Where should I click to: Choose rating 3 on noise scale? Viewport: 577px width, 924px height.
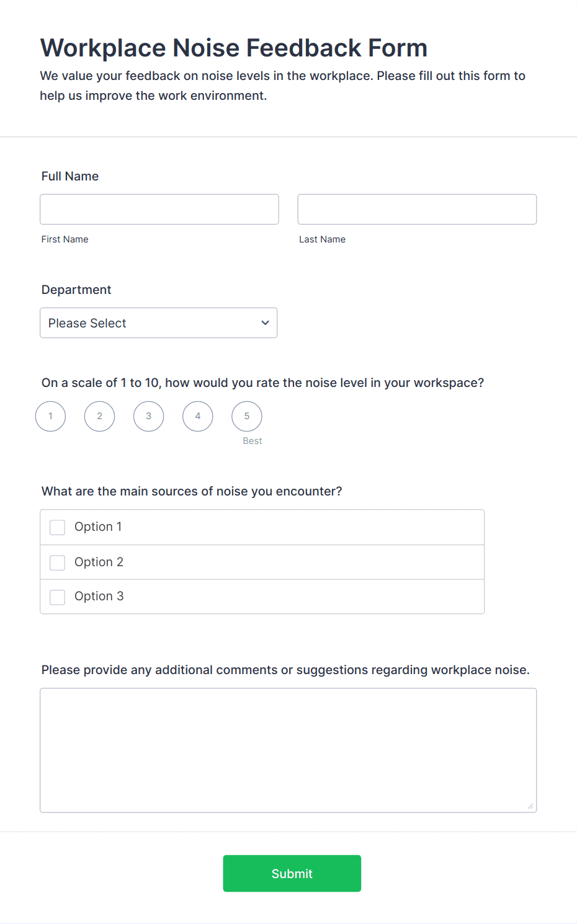[x=149, y=416]
